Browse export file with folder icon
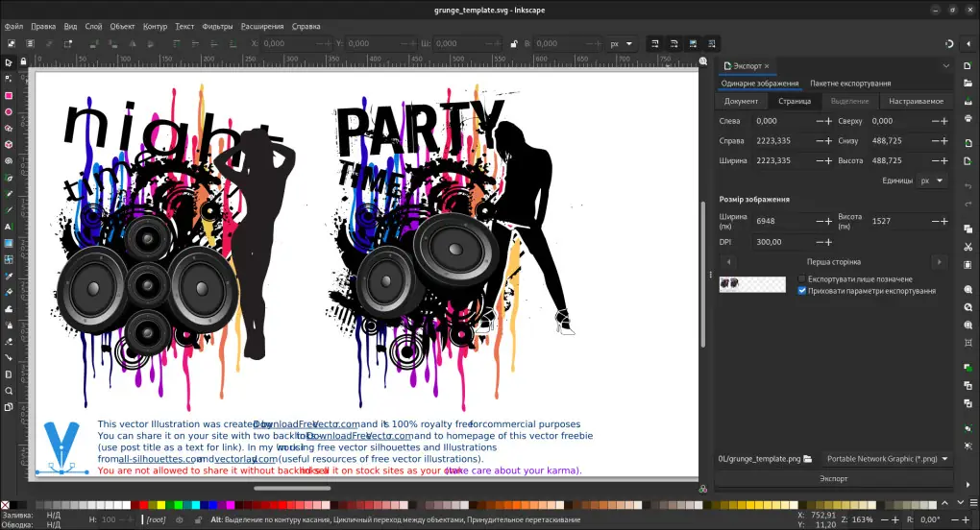 807,459
